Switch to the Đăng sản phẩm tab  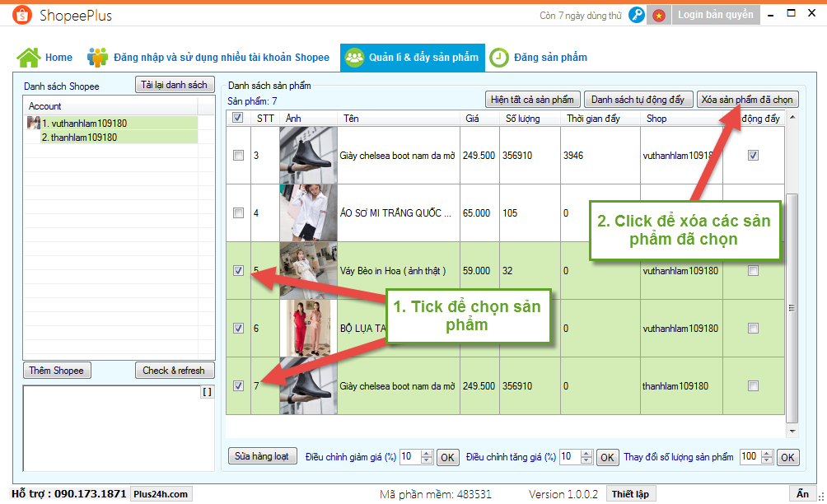pyautogui.click(x=549, y=58)
